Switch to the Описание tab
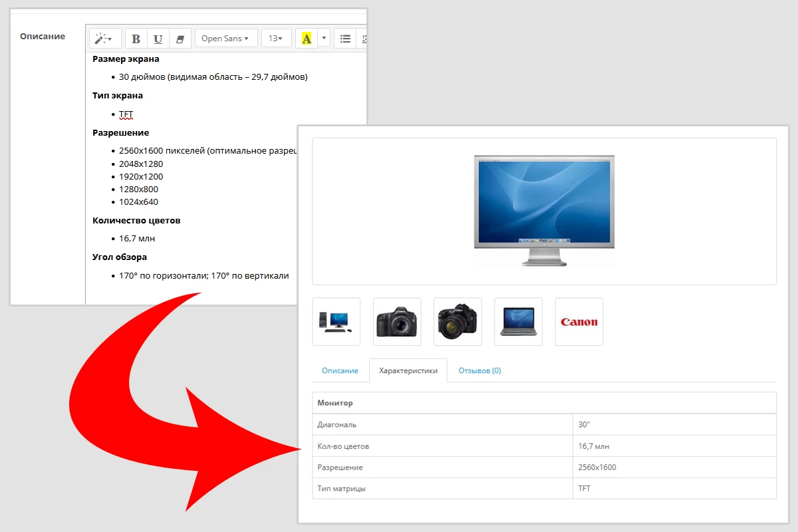798x532 pixels. point(340,370)
